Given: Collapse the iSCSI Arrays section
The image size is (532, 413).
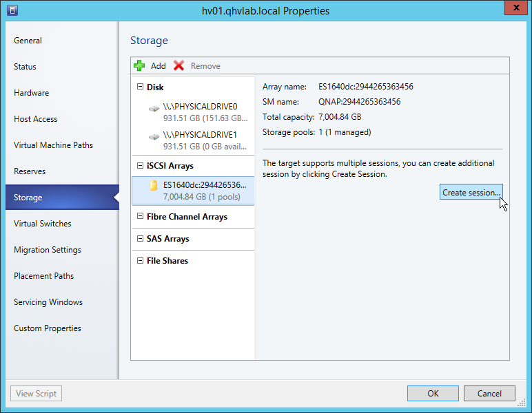Looking at the screenshot, I should point(141,166).
